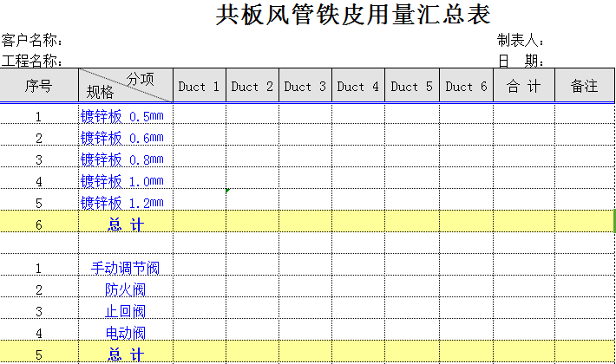616x364 pixels.
Task: Click the 防火阀 cell
Action: [x=126, y=286]
